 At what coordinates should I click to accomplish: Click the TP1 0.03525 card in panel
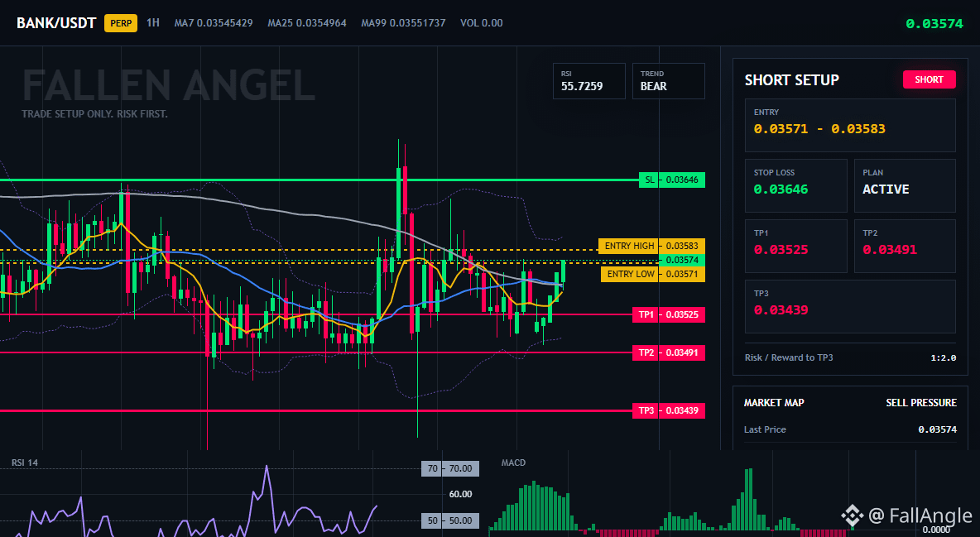[x=795, y=246]
